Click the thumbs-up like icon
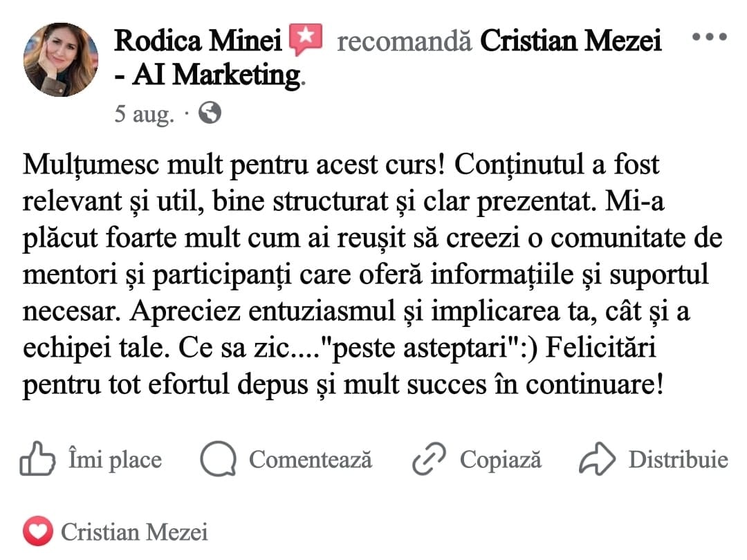747x560 pixels. 37,459
